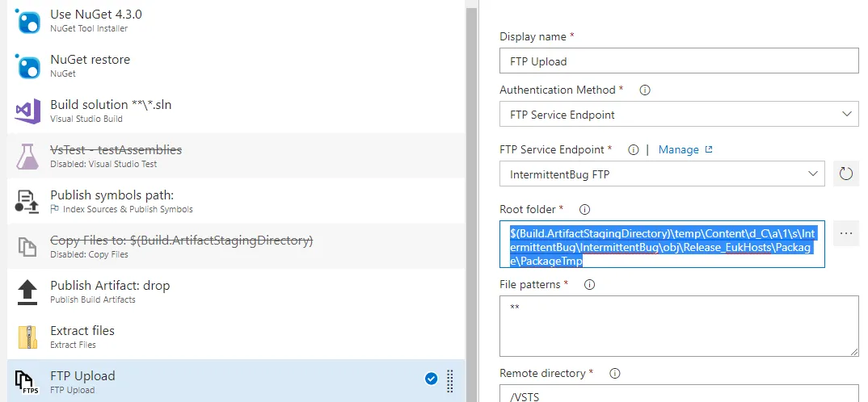Grab the FTP Upload drag handle
The height and width of the screenshot is (402, 868).
[x=450, y=380]
